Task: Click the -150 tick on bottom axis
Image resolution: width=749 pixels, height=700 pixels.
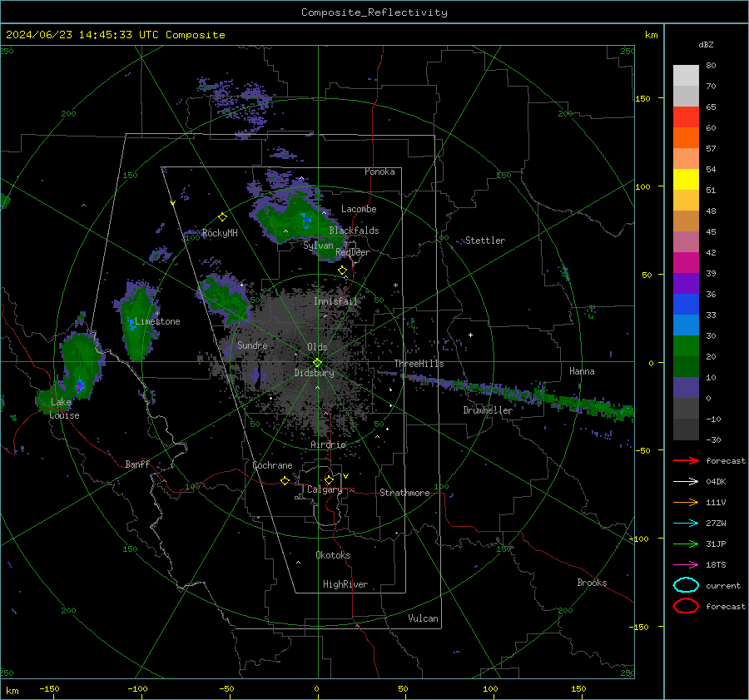Action: [x=49, y=688]
